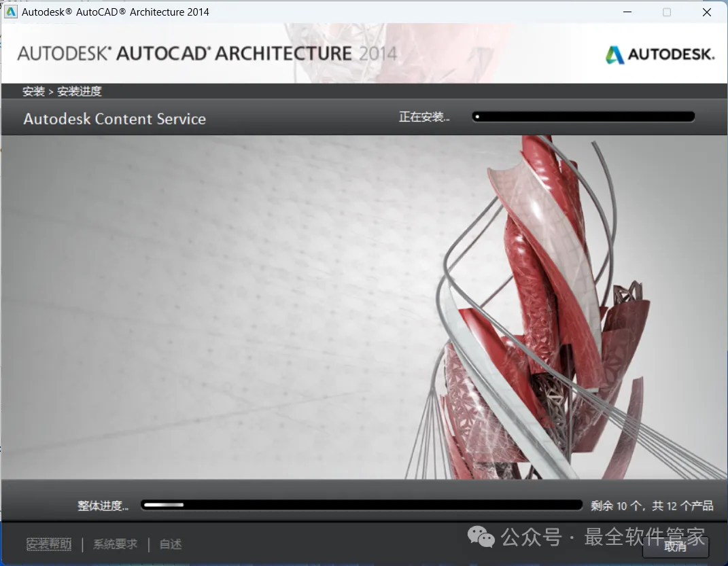728x566 pixels.
Task: Click the window title 'Autodesk AutoCAD Architecture 2014'
Action: 115,12
